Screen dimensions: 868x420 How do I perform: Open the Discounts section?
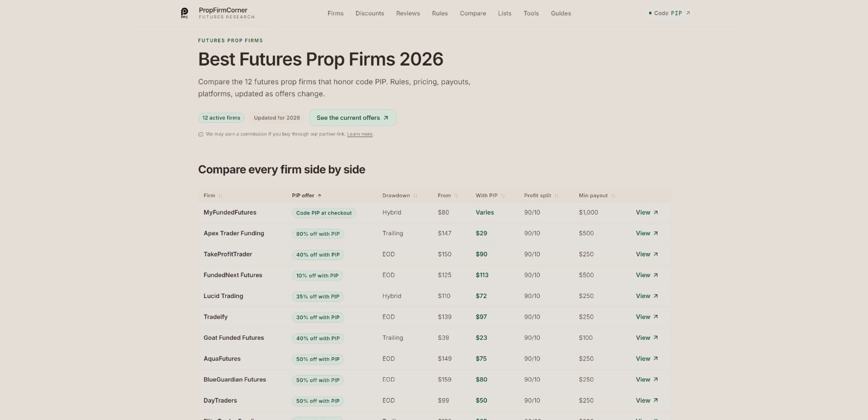pyautogui.click(x=369, y=13)
